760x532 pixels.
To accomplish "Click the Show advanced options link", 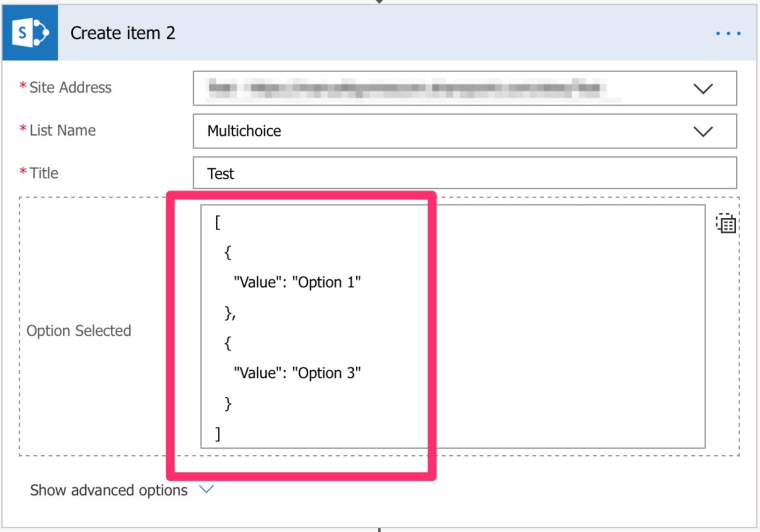I will pyautogui.click(x=108, y=490).
